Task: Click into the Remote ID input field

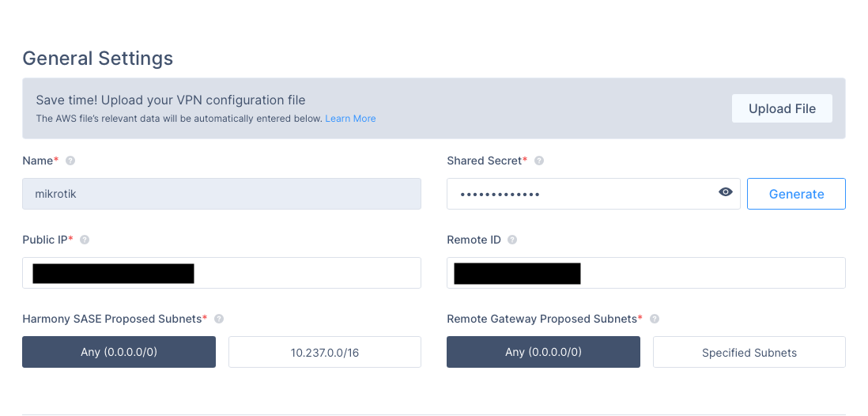Action: tap(711, 273)
